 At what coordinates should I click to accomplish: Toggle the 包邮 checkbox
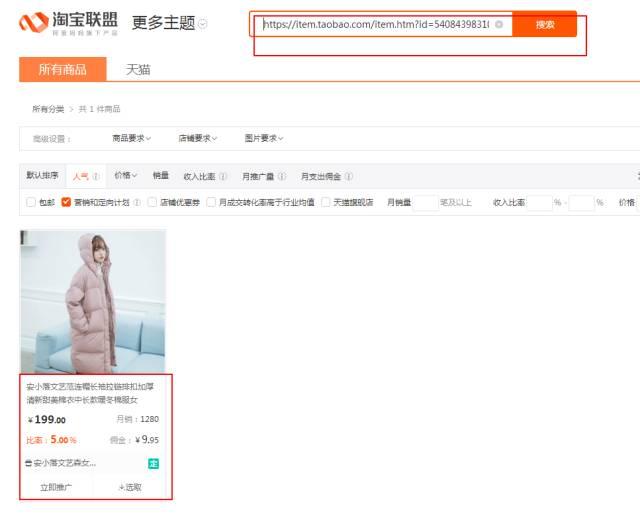[31, 202]
